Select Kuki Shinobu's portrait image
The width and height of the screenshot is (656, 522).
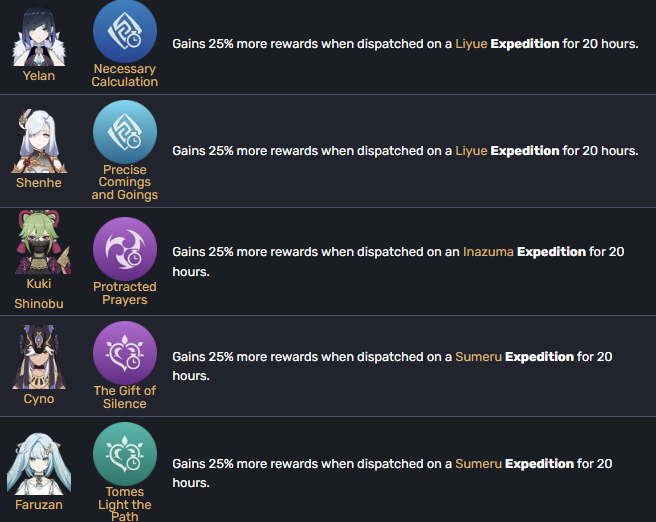pos(39,243)
